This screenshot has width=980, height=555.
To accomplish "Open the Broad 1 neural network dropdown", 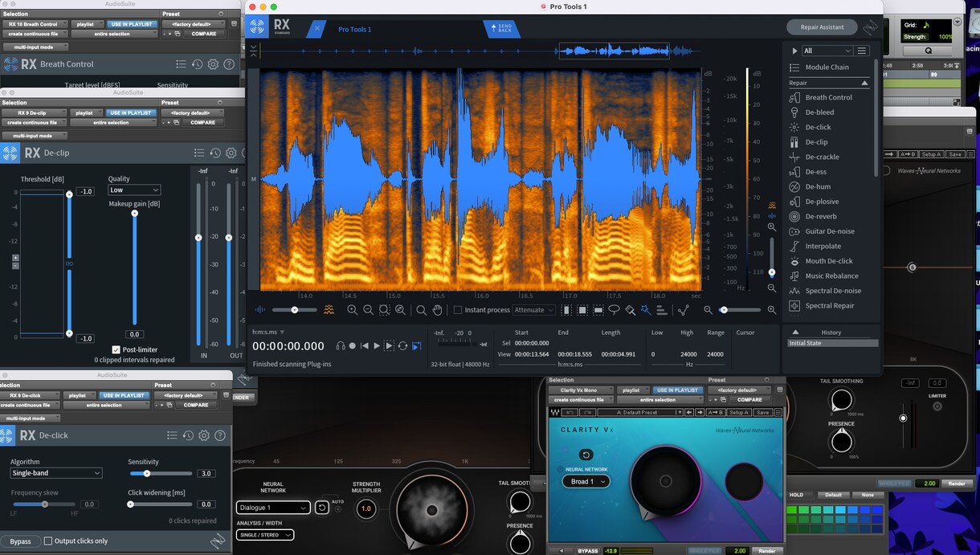I will pyautogui.click(x=585, y=482).
